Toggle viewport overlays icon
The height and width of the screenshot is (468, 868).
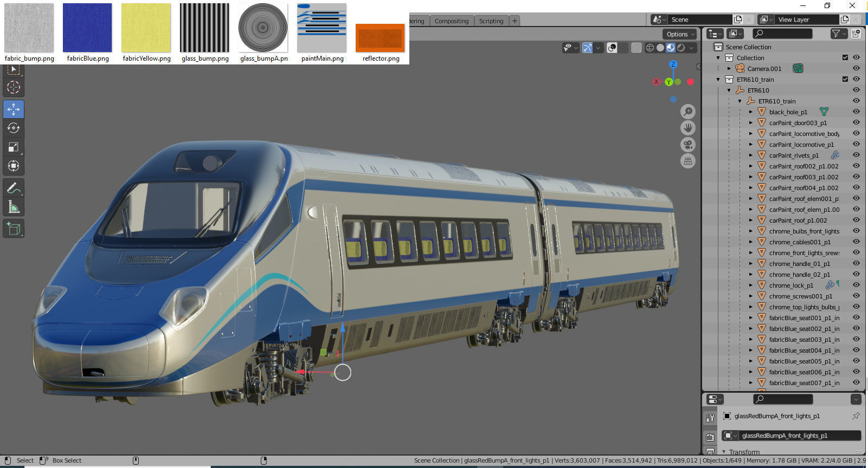[612, 48]
